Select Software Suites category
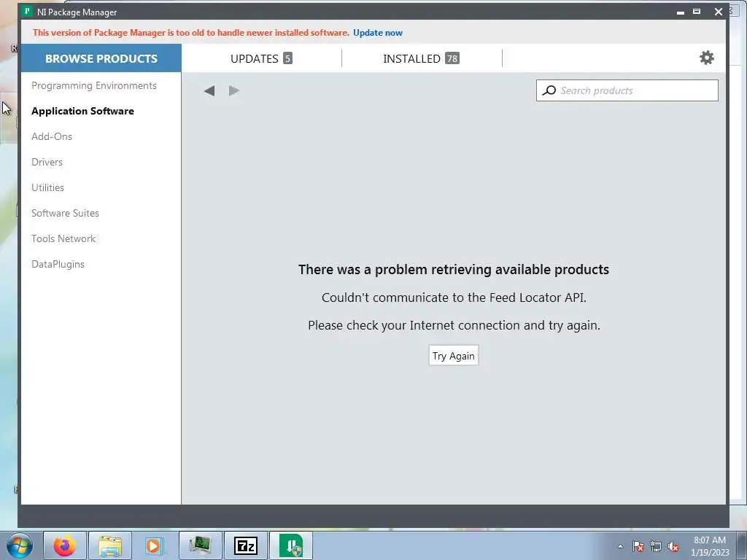 pos(65,214)
